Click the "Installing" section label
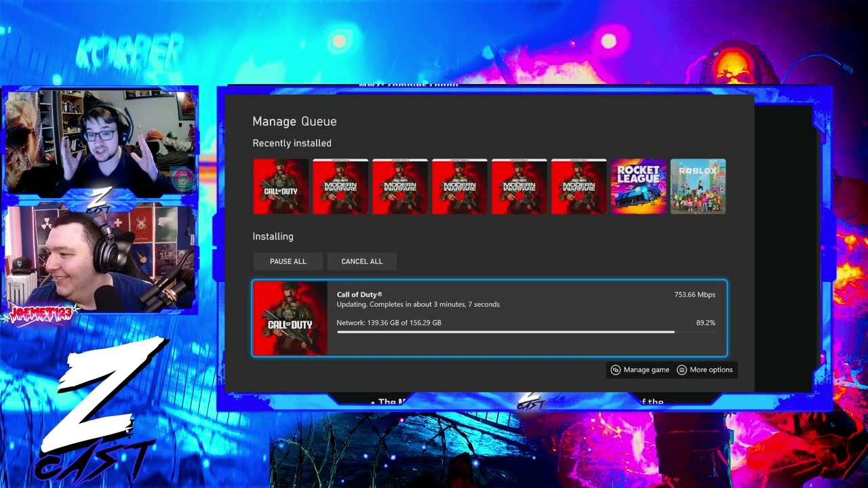868x488 pixels. pos(273,237)
